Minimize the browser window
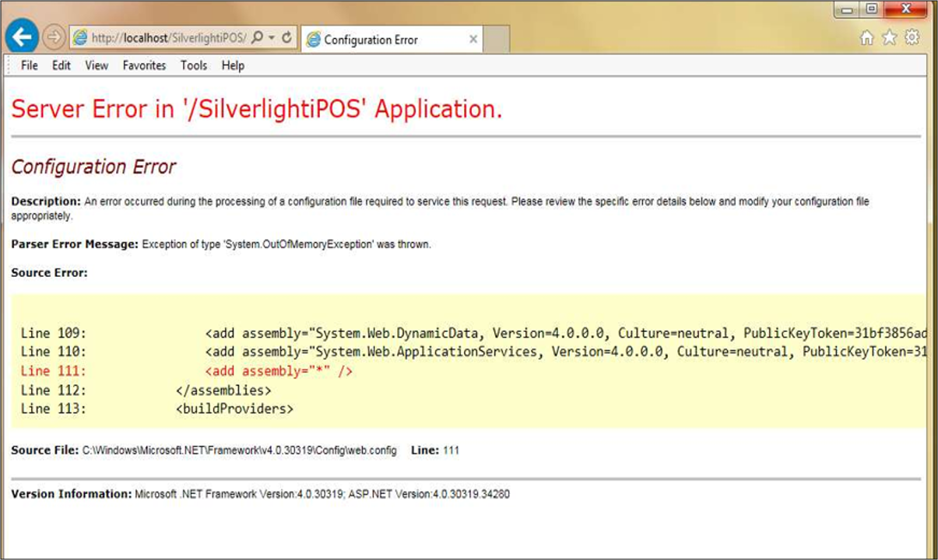Viewport: 938px width, 560px height. point(846,9)
